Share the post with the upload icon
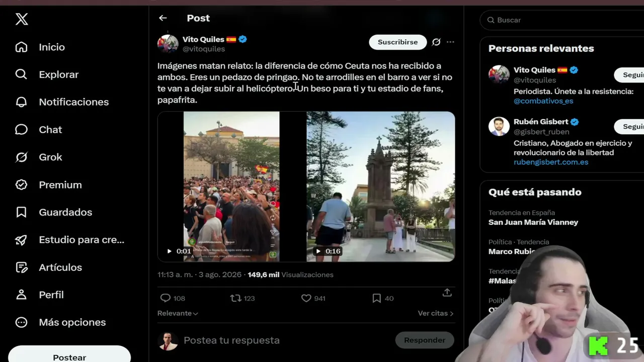The height and width of the screenshot is (362, 644). (447, 293)
